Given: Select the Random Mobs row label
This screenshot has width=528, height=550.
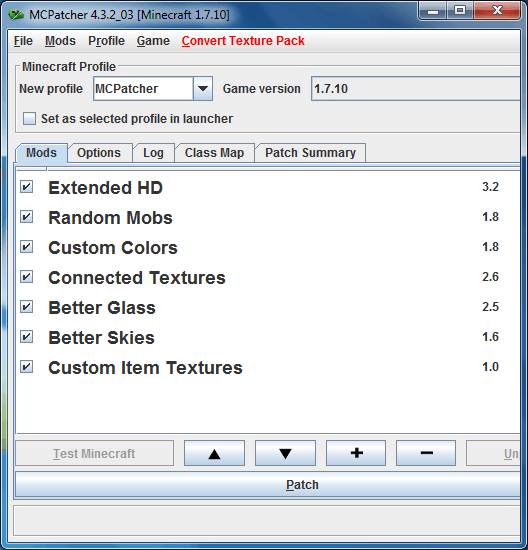Looking at the screenshot, I should click(111, 217).
